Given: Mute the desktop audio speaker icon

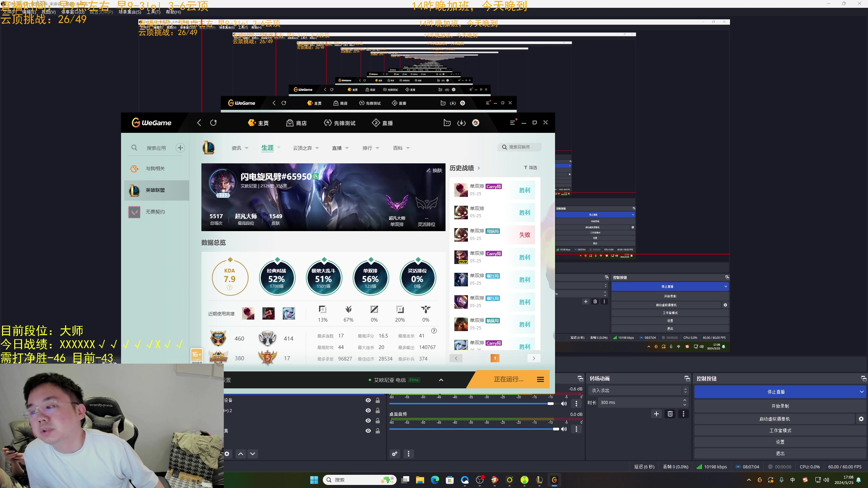Looking at the screenshot, I should [x=564, y=429].
